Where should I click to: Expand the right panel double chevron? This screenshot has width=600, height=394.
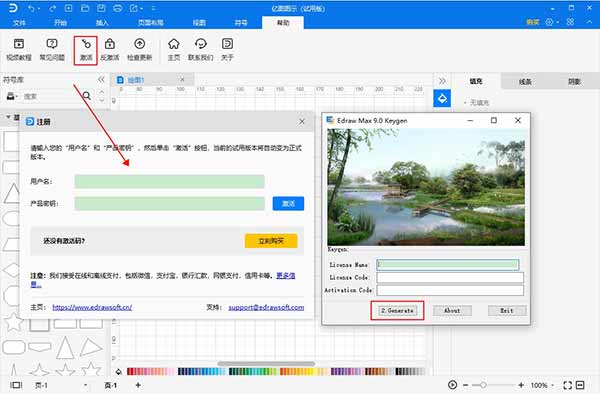[x=442, y=81]
